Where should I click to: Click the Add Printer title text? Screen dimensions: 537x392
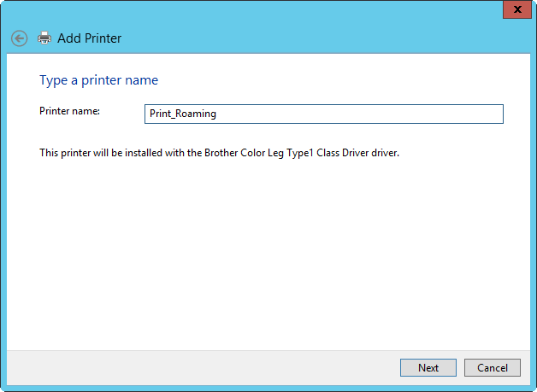pyautogui.click(x=89, y=38)
